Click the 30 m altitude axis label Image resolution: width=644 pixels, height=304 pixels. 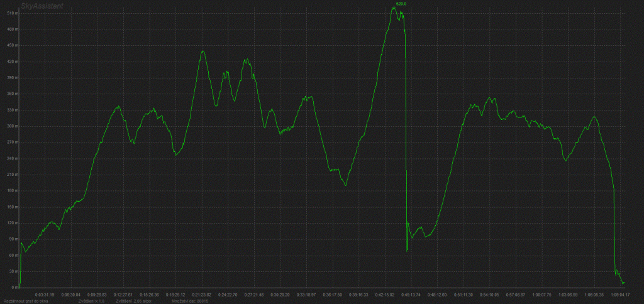(x=12, y=271)
